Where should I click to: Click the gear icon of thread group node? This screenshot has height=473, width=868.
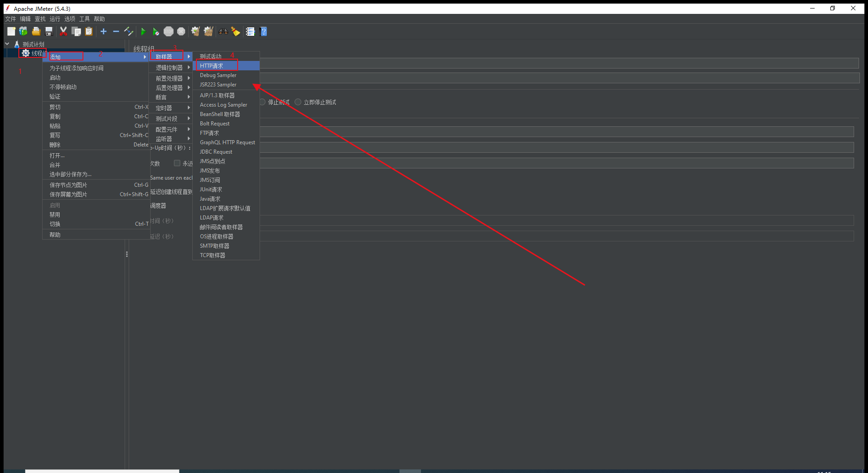26,53
